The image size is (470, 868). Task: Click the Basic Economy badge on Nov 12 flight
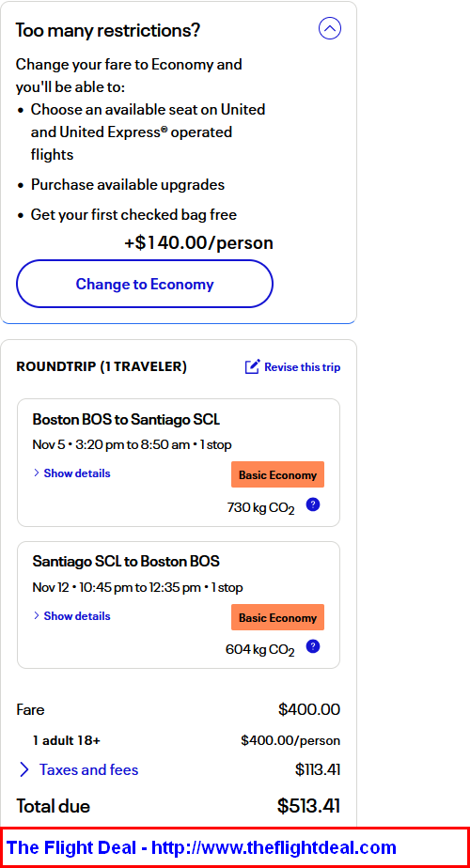(x=277, y=617)
